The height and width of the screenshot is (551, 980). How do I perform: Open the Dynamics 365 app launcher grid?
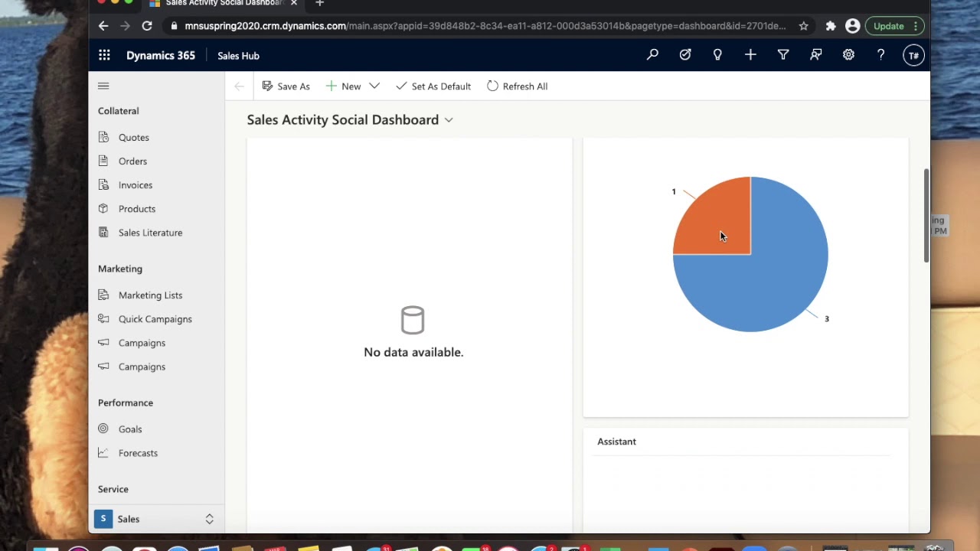(104, 55)
